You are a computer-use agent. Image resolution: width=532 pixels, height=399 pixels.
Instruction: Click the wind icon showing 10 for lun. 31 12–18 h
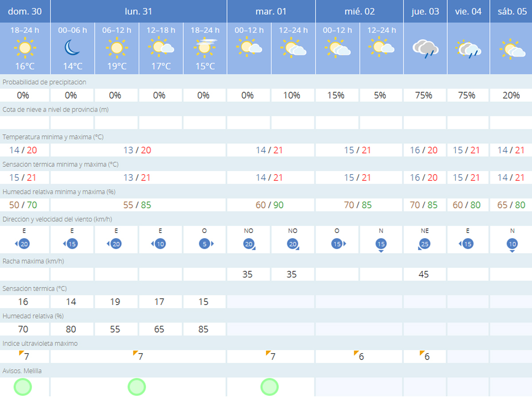158,244
